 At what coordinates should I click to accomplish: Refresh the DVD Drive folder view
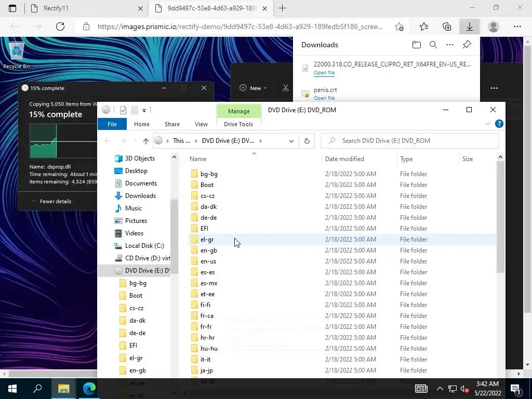tap(307, 141)
